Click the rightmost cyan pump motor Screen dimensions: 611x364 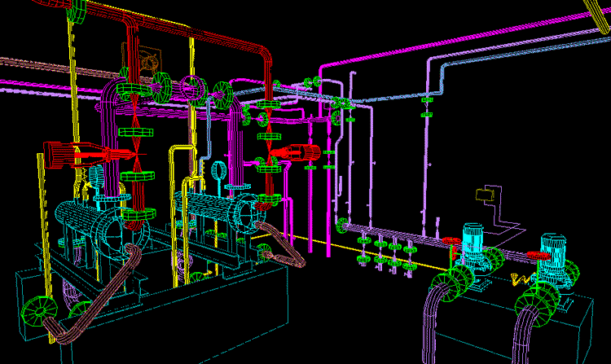coord(553,252)
